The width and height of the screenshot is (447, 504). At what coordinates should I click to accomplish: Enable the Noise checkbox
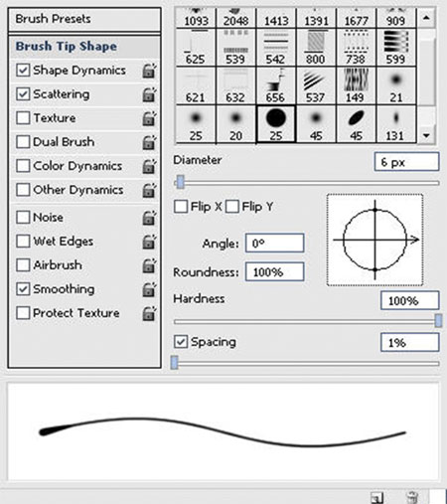(23, 218)
